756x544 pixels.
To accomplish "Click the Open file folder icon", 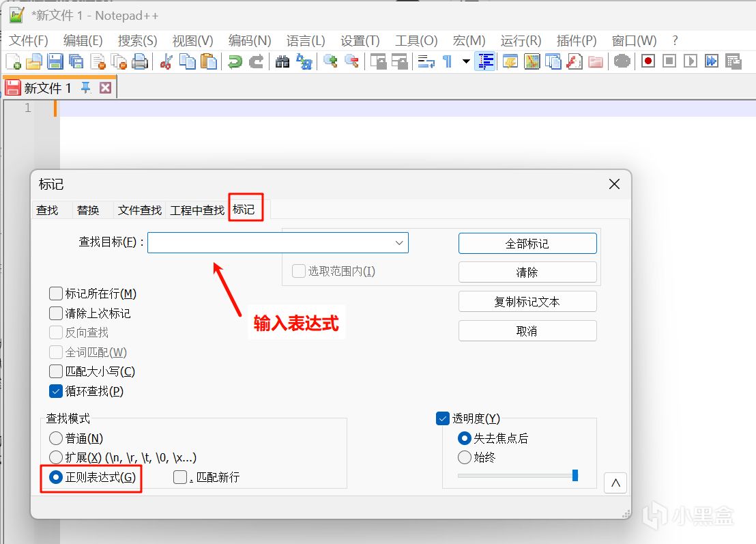I will 33,61.
